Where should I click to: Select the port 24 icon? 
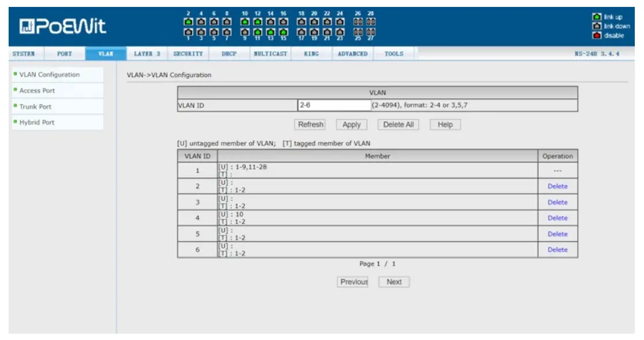click(340, 22)
